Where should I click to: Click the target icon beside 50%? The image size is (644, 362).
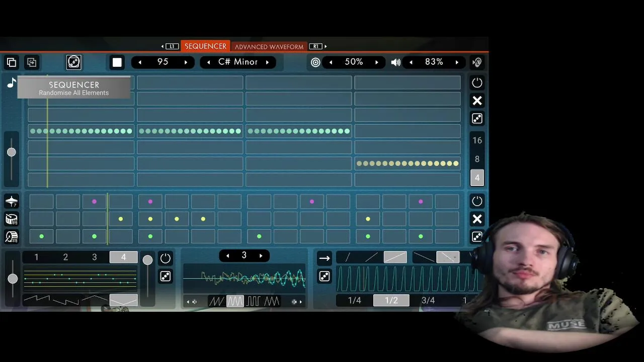coord(315,62)
